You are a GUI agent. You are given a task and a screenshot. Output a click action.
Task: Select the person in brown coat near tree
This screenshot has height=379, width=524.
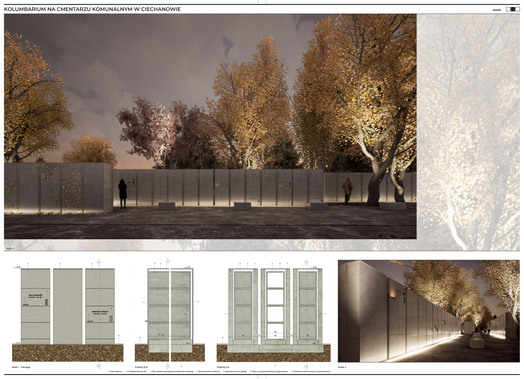pos(348,191)
